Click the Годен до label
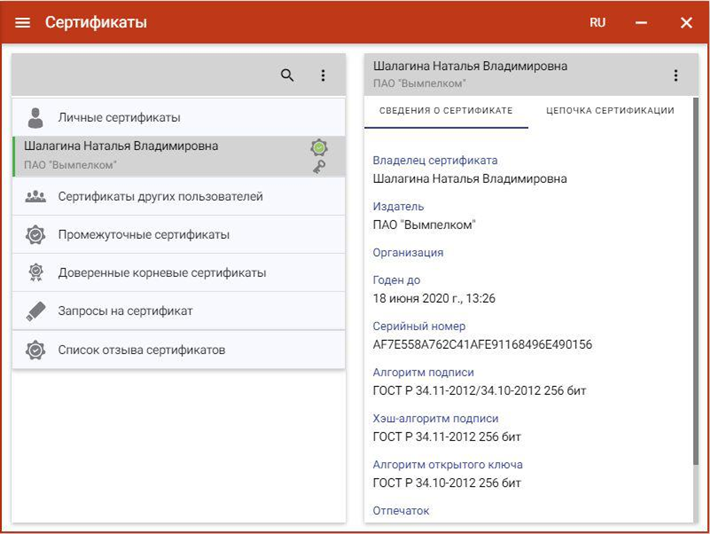Image resolution: width=710 pixels, height=534 pixels. (x=396, y=280)
